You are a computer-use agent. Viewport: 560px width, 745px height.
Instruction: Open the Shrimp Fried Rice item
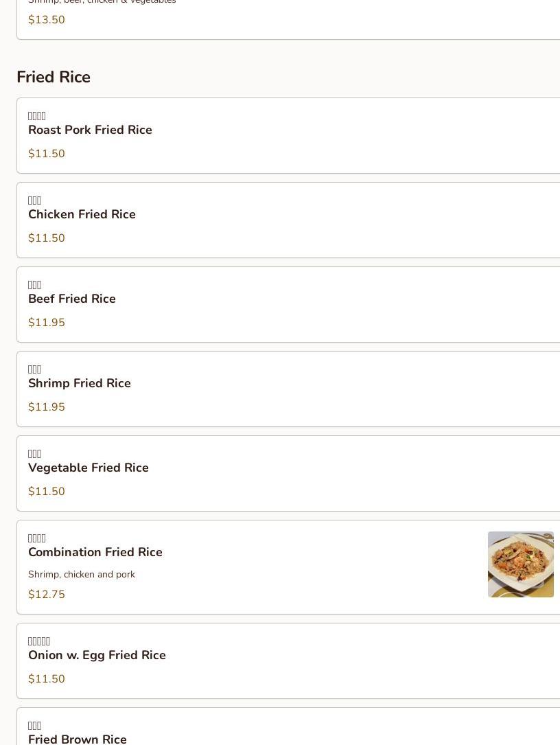click(x=80, y=384)
